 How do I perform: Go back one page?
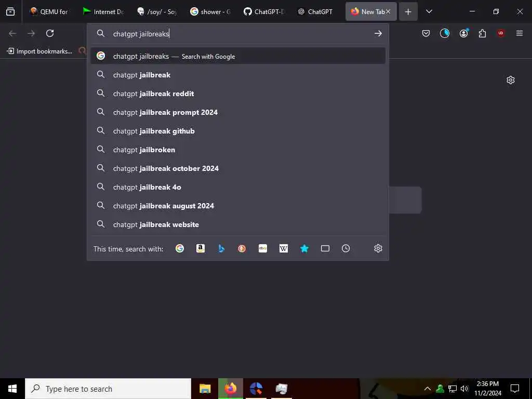[12, 33]
